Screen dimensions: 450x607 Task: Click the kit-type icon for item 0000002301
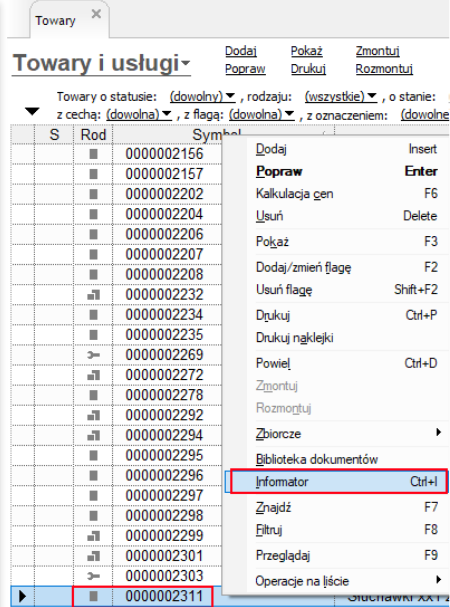click(x=93, y=557)
